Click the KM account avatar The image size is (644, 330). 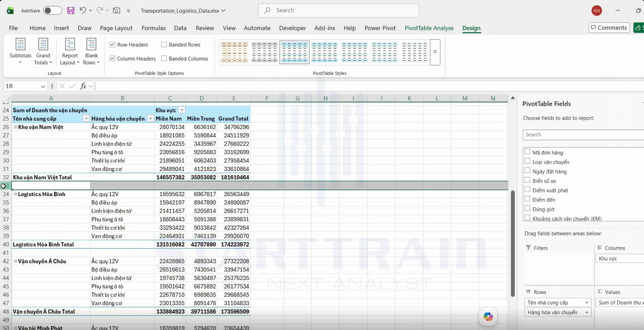[x=596, y=10]
